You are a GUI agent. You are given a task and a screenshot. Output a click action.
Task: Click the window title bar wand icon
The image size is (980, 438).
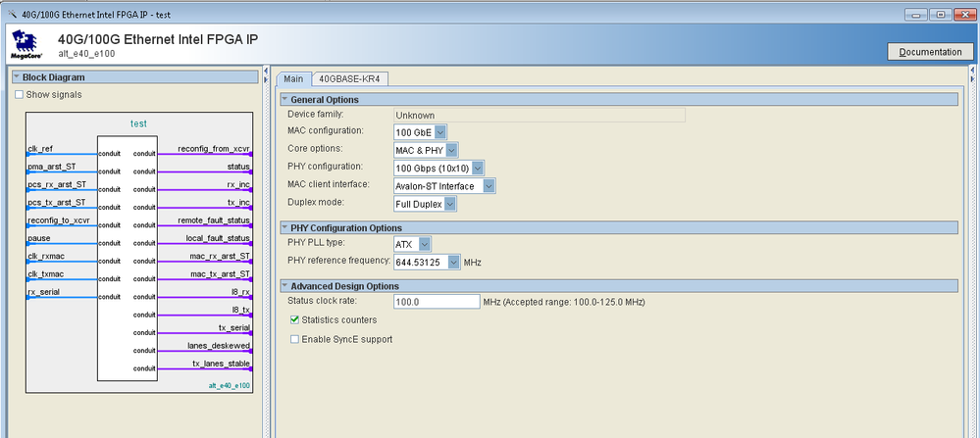pyautogui.click(x=12, y=14)
